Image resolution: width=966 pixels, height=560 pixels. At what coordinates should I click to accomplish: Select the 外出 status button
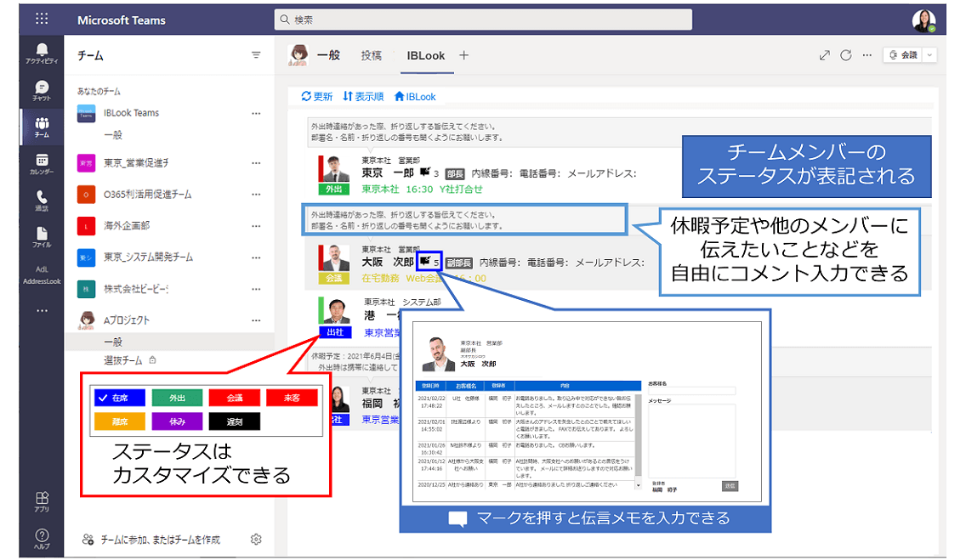(x=177, y=398)
